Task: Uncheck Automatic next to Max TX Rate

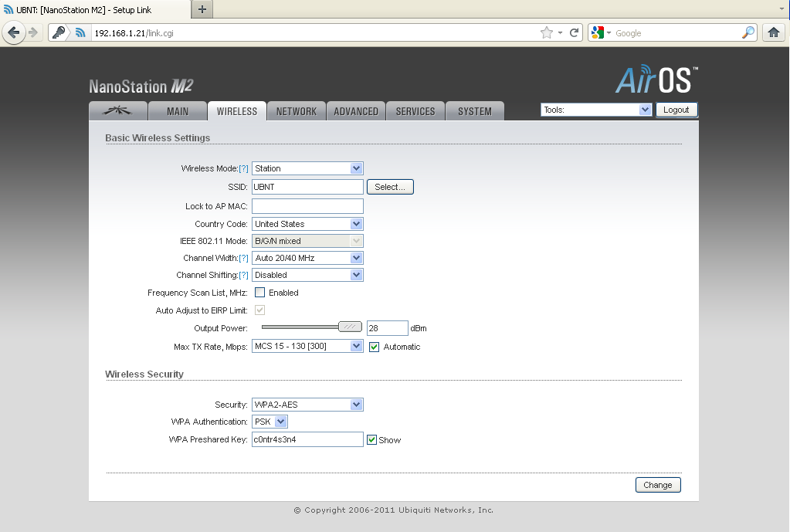Action: click(374, 347)
